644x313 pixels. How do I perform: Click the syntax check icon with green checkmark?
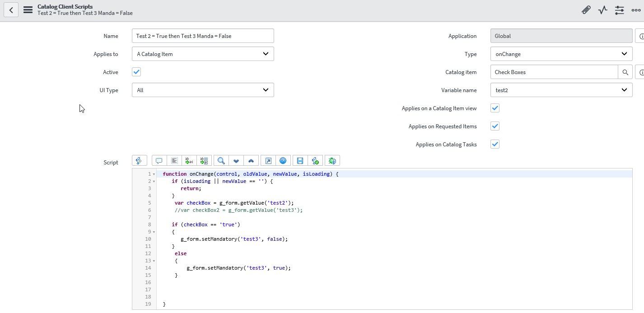pos(315,160)
